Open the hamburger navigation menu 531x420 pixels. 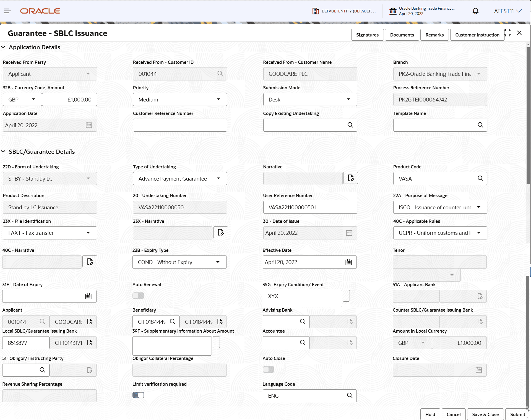[7, 11]
